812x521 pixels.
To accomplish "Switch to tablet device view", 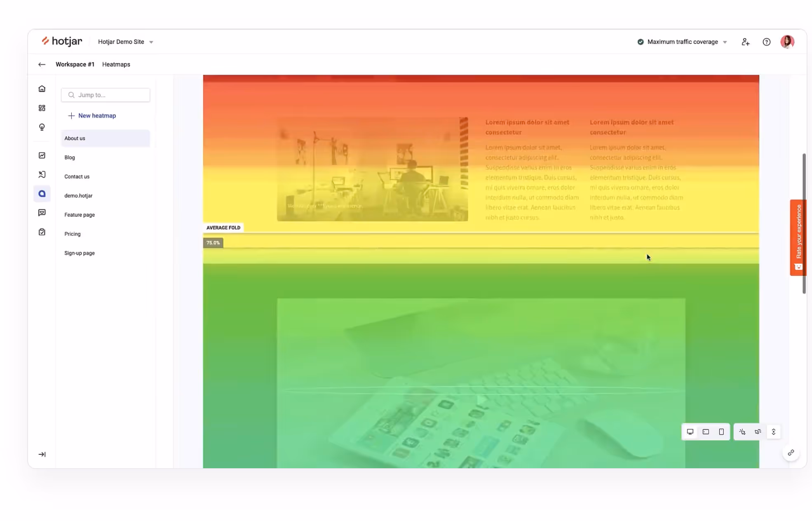I will tap(706, 432).
